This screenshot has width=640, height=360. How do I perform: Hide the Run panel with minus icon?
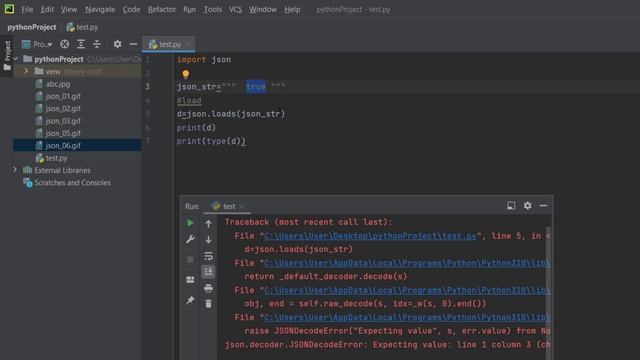pos(543,206)
